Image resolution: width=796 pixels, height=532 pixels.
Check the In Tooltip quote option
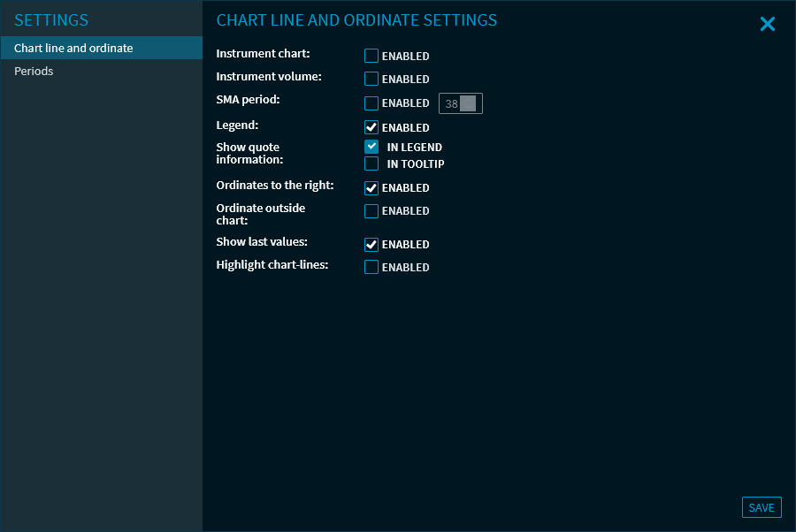(x=371, y=163)
